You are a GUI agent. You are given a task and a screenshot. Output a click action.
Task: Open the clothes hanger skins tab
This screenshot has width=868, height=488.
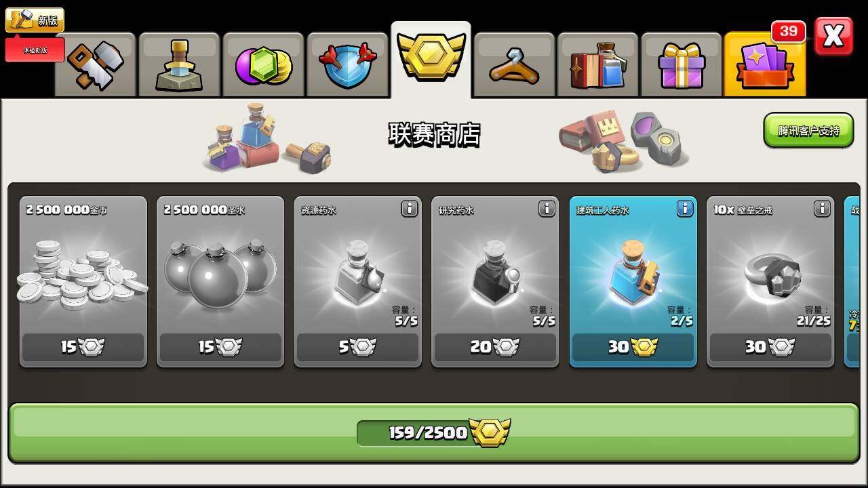coord(515,65)
